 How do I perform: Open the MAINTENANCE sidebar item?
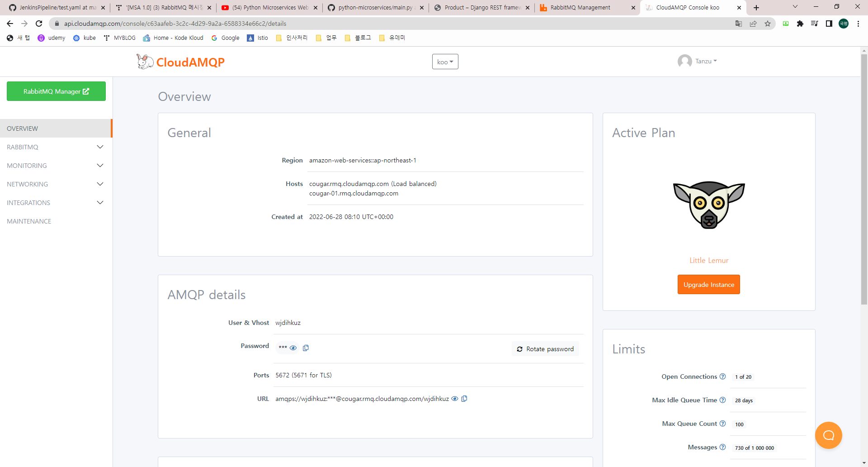pyautogui.click(x=56, y=221)
